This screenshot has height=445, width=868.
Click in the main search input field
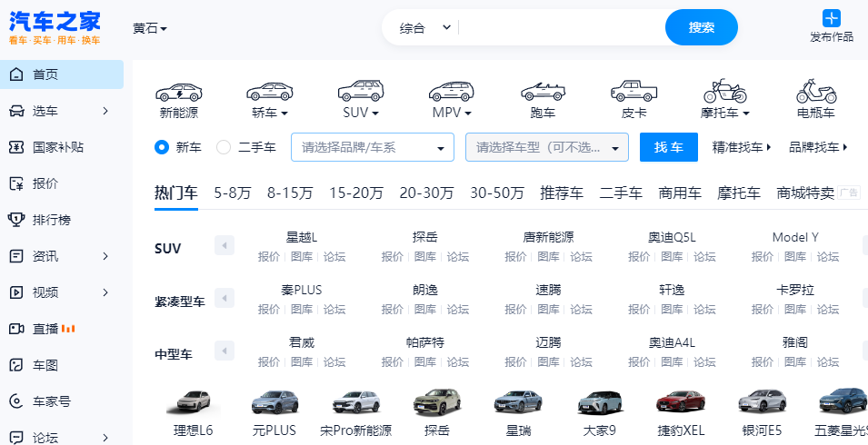(x=560, y=27)
